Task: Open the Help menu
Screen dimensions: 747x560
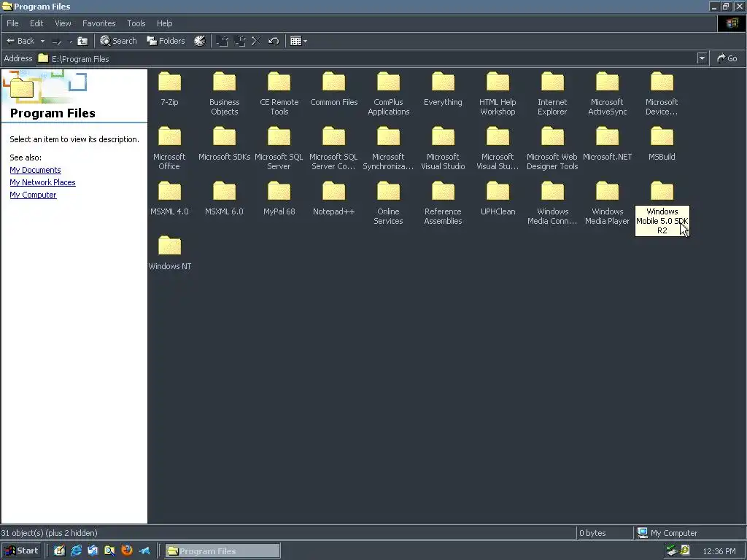Action: 164,23
